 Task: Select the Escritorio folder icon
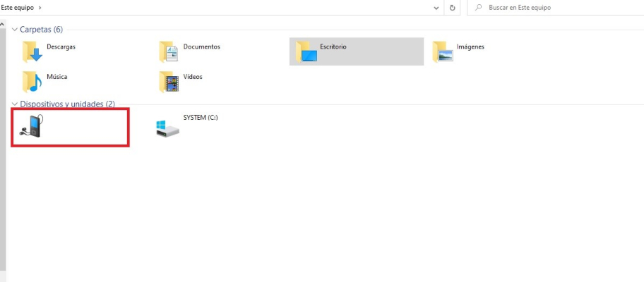click(x=306, y=51)
